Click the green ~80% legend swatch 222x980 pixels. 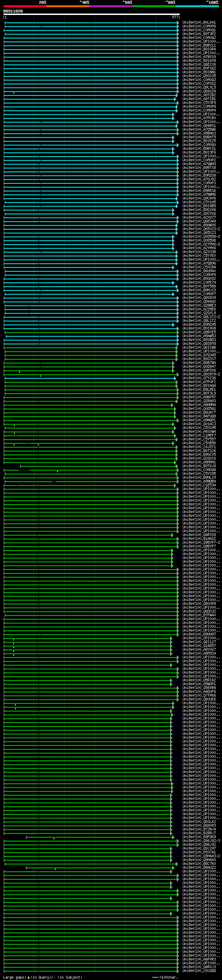pyautogui.click(x=154, y=6)
